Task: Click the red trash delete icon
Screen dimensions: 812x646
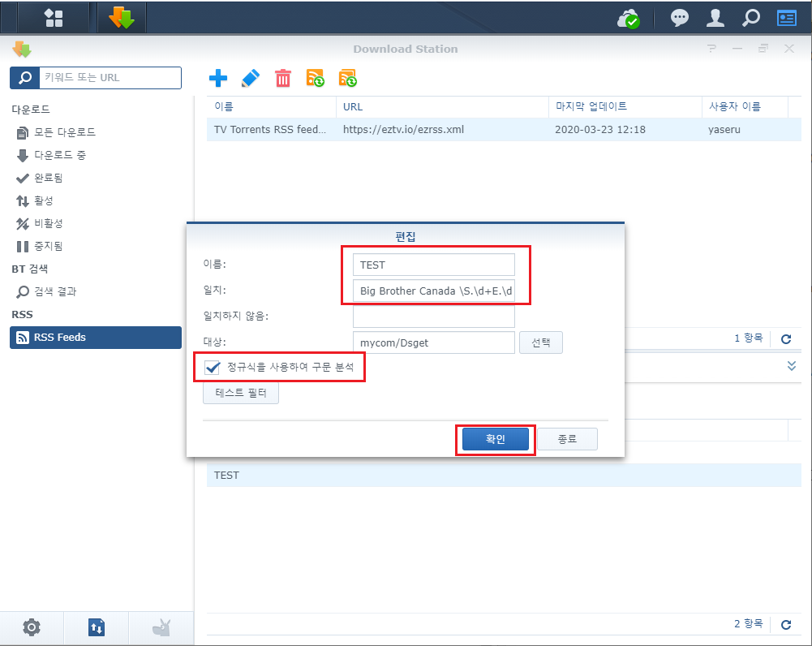Action: 283,78
